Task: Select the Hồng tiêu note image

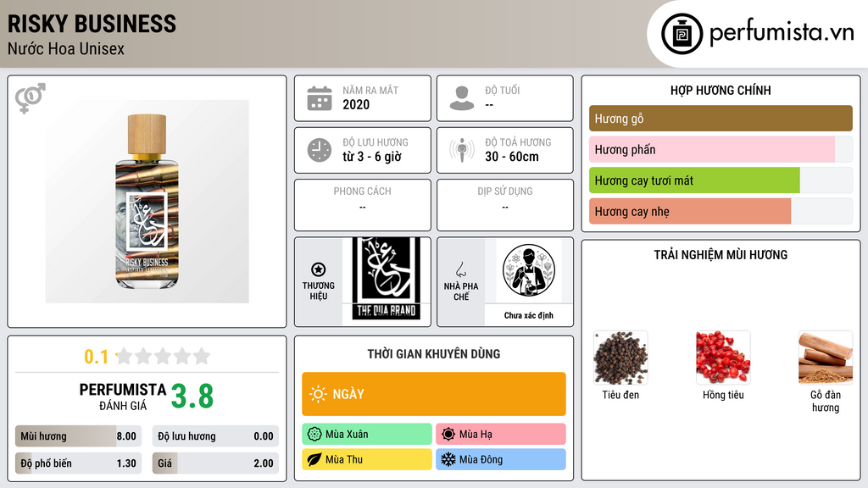Action: [x=723, y=358]
